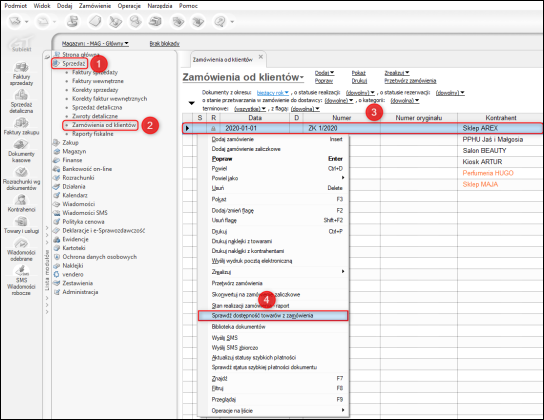The height and width of the screenshot is (420, 544).
Task: Close the Zamówienia od klientów tab
Action: point(261,57)
